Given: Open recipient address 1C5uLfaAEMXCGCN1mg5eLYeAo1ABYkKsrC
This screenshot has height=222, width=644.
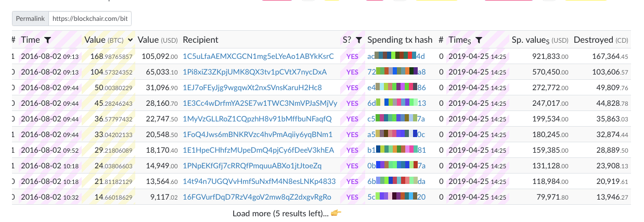Looking at the screenshot, I should [x=258, y=56].
